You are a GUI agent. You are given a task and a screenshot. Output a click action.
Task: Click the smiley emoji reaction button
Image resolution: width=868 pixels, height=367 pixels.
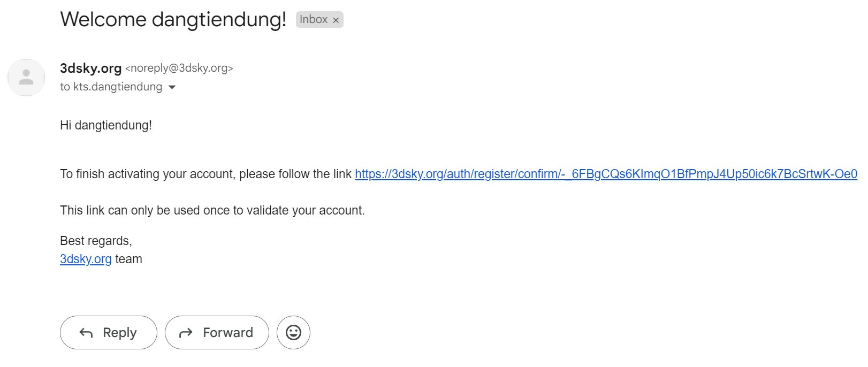tap(293, 332)
